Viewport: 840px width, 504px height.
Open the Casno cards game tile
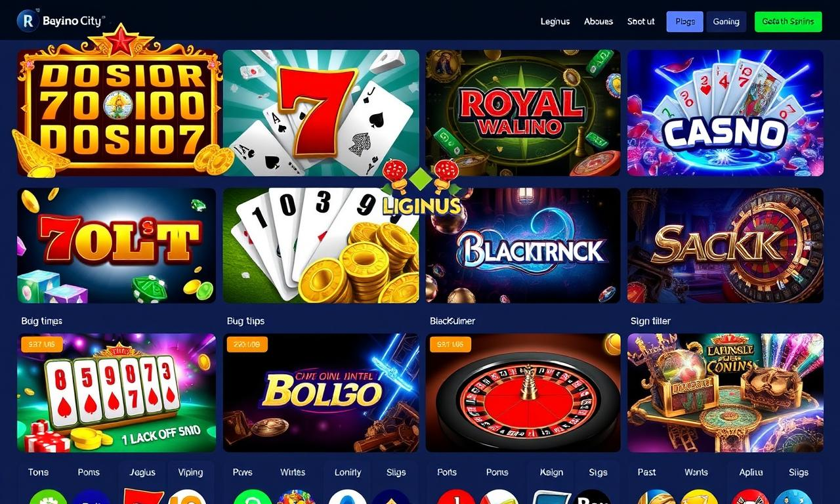(x=725, y=113)
